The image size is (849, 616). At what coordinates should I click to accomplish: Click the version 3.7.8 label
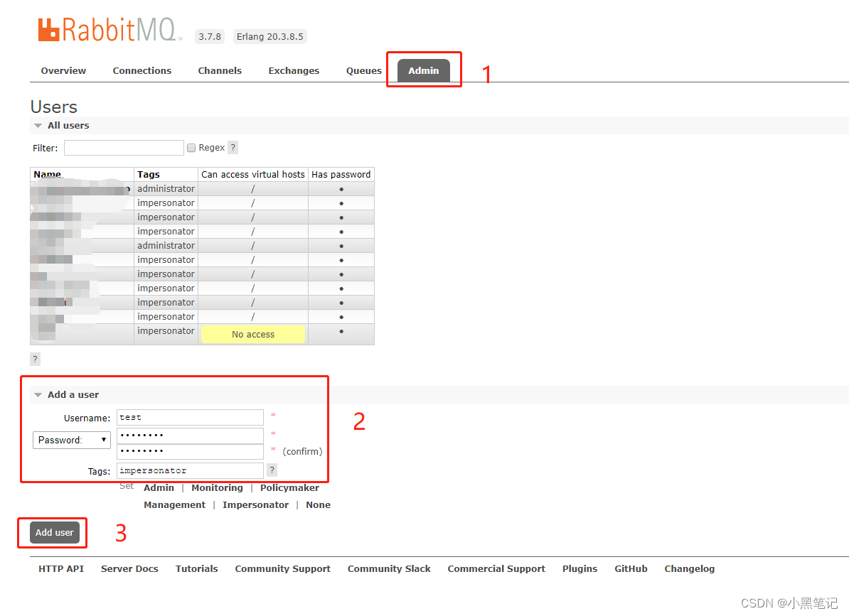210,37
